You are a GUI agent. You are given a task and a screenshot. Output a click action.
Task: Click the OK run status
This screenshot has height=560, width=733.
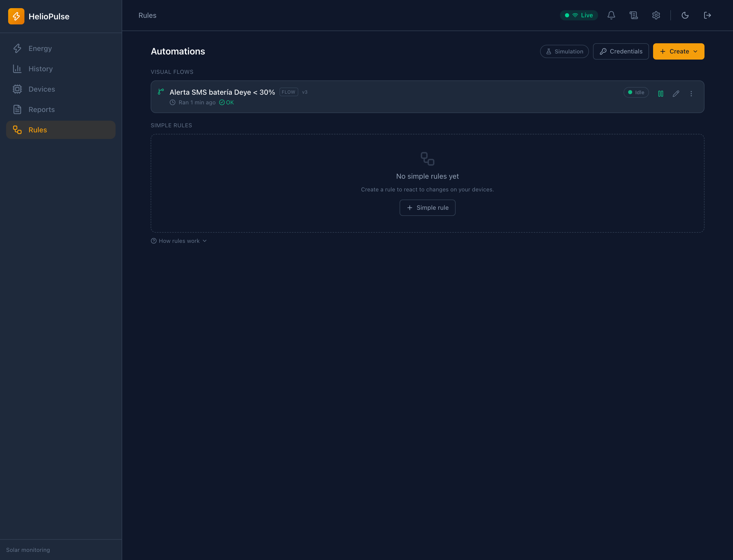227,102
